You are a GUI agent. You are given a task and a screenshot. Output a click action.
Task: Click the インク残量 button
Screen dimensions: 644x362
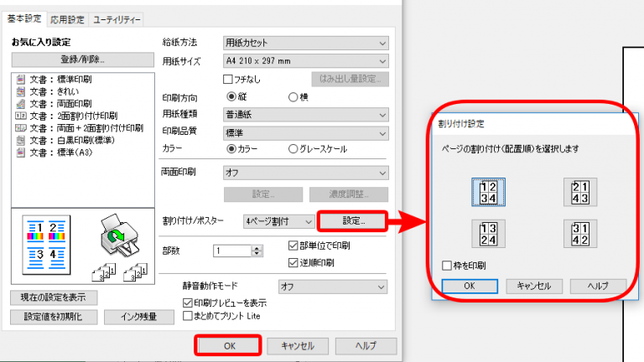coord(139,317)
